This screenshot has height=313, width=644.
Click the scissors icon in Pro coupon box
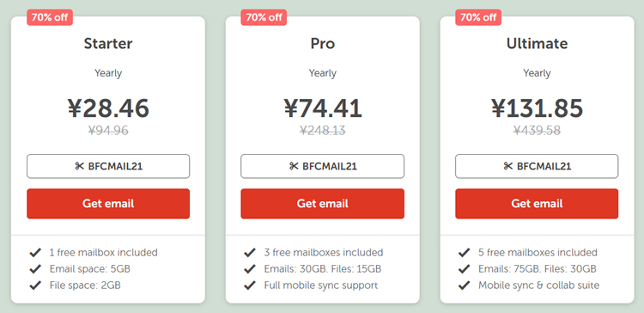click(294, 166)
